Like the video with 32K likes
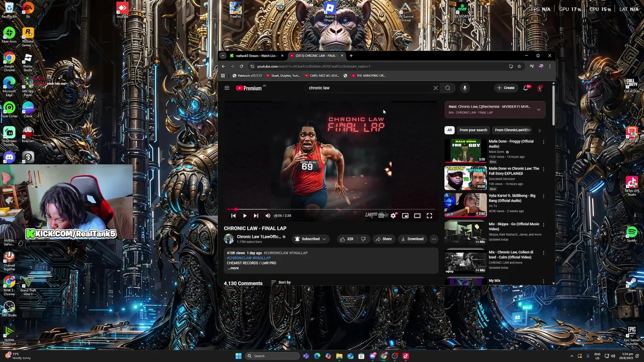The image size is (644, 362). pyautogui.click(x=347, y=239)
